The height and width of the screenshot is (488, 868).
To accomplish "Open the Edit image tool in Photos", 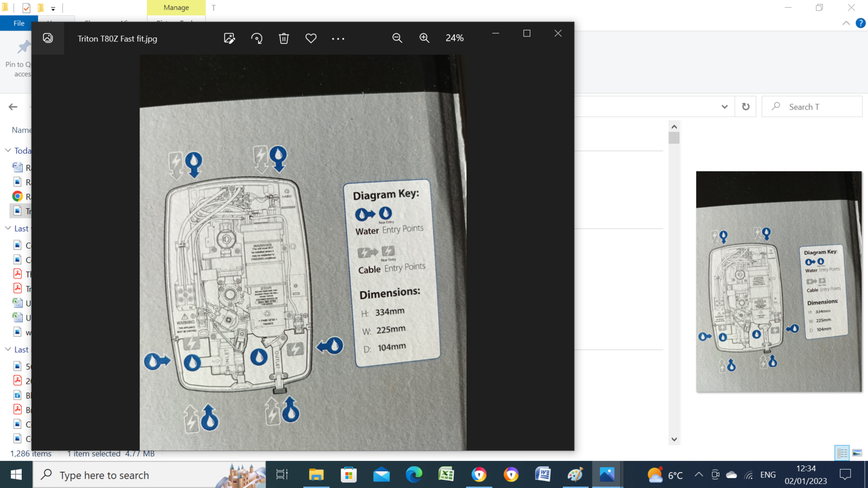I will coord(229,38).
